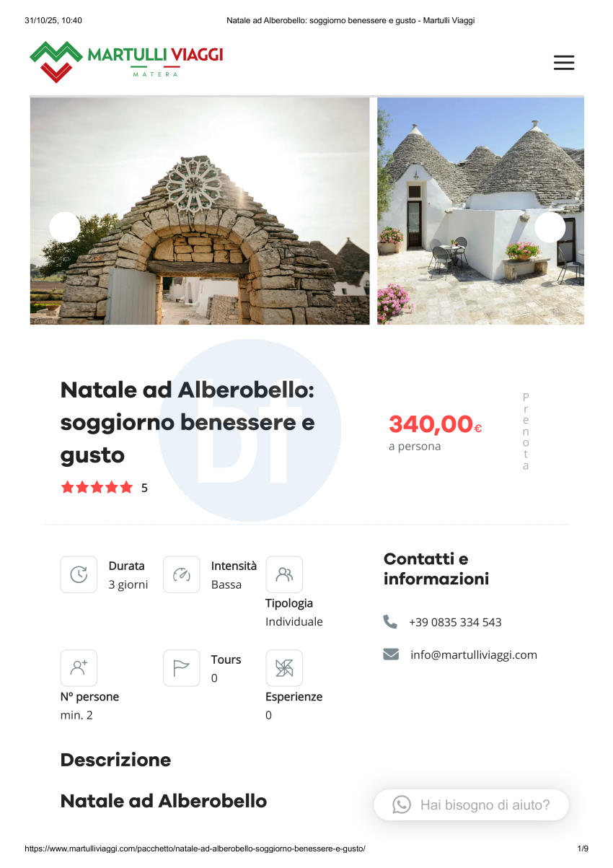The width and height of the screenshot is (613, 868).
Task: Go to previous slide in gallery
Action: [x=65, y=227]
